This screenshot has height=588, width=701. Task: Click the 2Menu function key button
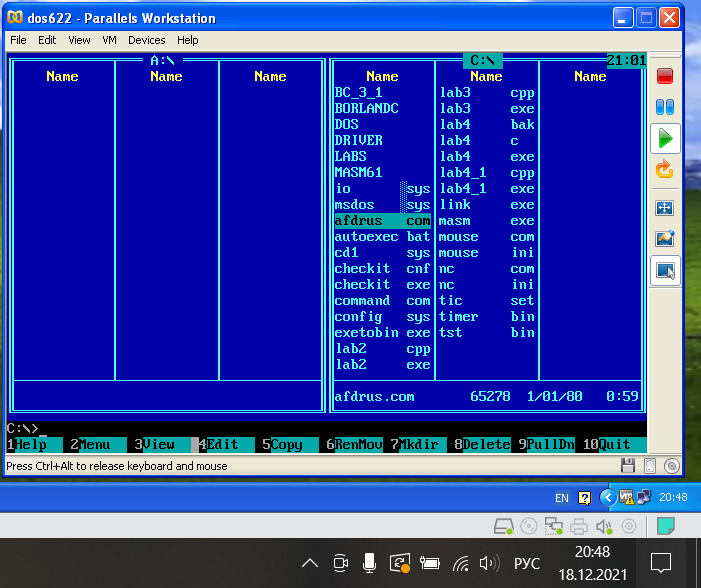[x=98, y=444]
